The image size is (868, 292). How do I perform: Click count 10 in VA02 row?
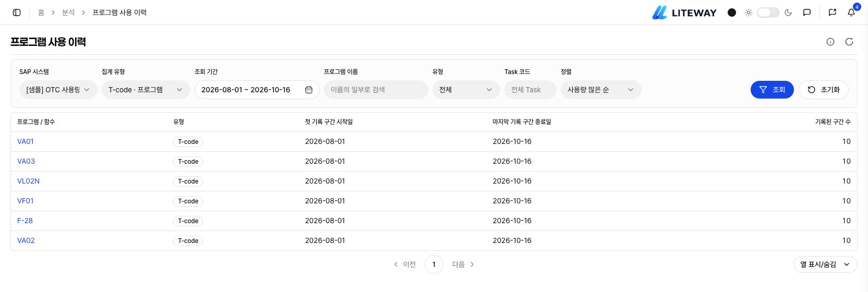[846, 240]
